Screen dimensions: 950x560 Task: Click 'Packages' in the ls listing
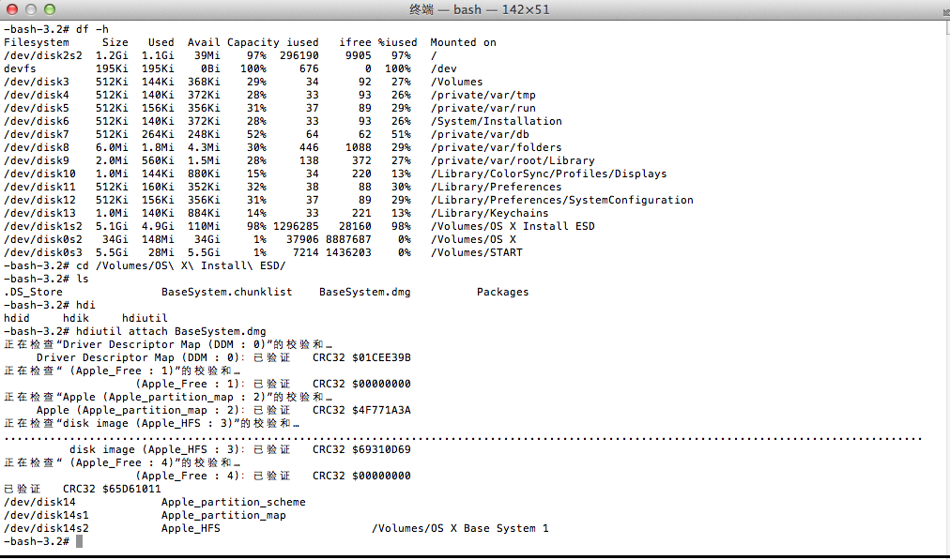pos(502,292)
